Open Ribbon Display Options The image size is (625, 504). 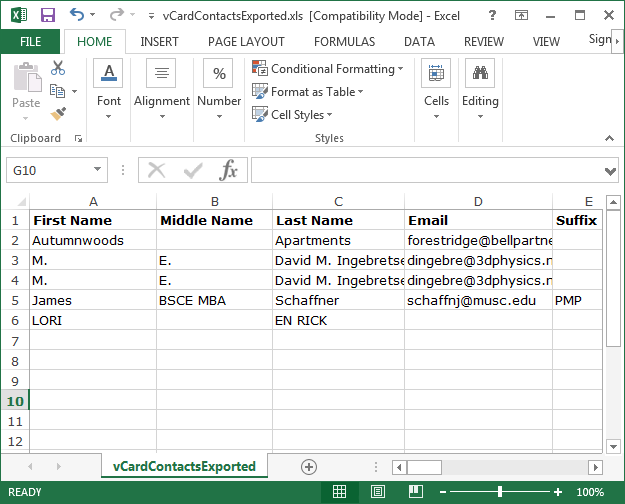click(521, 16)
